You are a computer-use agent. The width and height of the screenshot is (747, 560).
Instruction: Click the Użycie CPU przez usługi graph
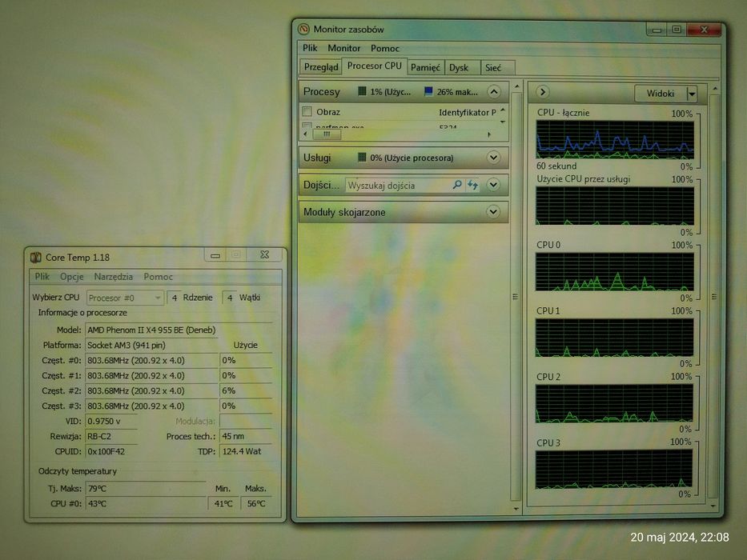click(x=615, y=206)
